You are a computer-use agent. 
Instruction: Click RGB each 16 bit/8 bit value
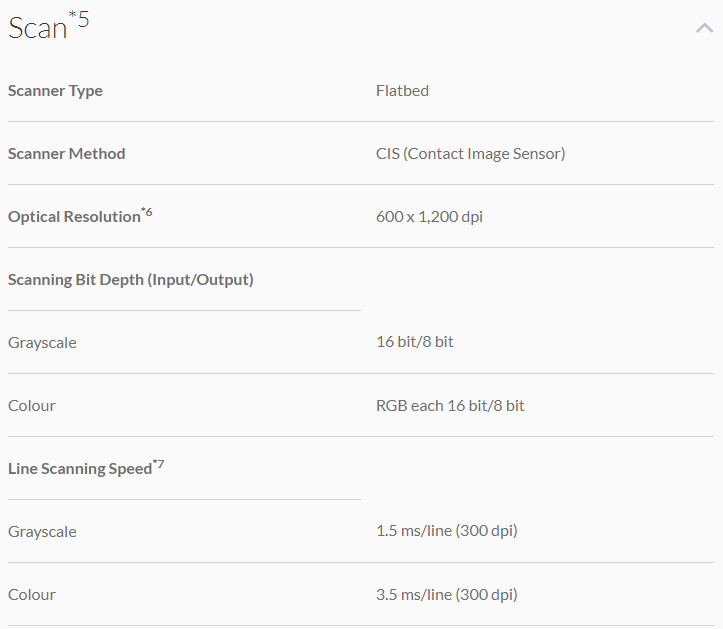450,406
